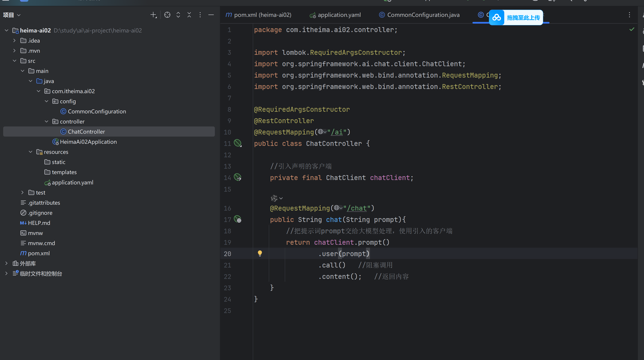The width and height of the screenshot is (644, 360).
Task: Collapse the controller package
Action: pyautogui.click(x=47, y=121)
